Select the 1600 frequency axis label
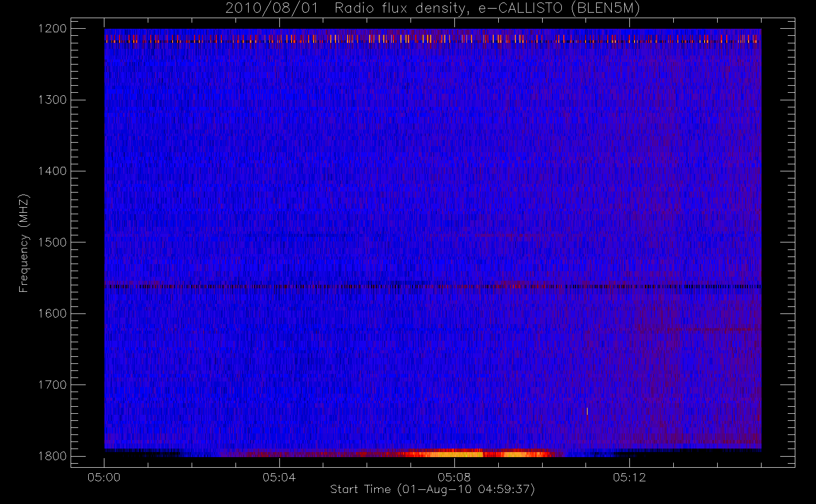The width and height of the screenshot is (816, 504). pyautogui.click(x=52, y=313)
